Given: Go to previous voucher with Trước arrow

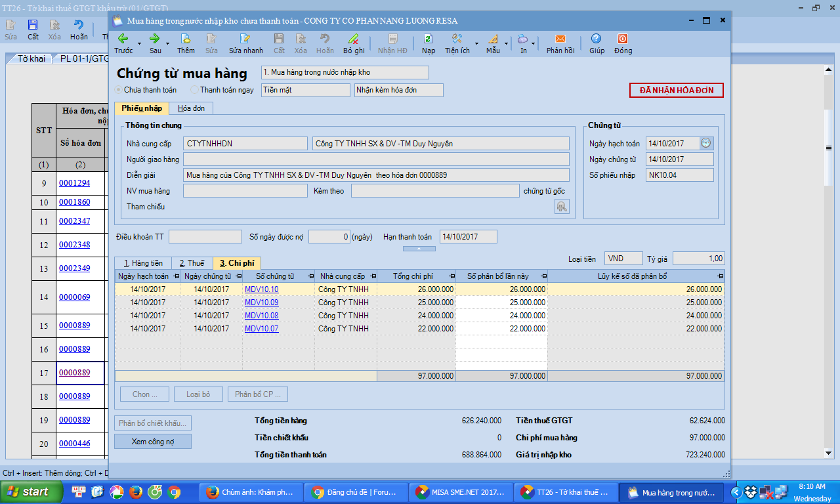Looking at the screenshot, I should click(x=123, y=43).
